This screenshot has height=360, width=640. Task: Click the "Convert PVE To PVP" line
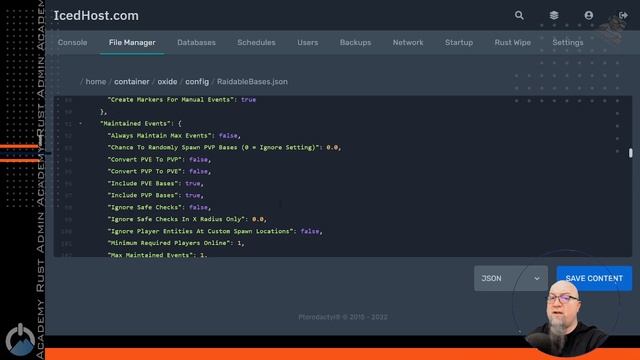click(x=159, y=160)
